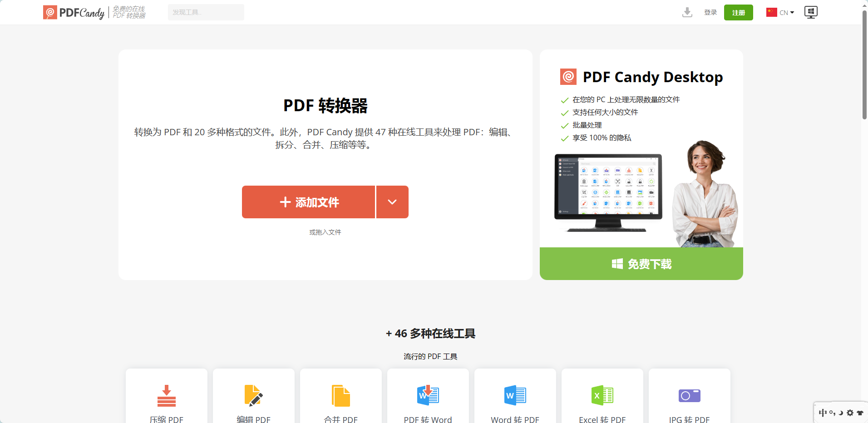Open the CN language dropdown
Viewport: 868px width, 423px height.
(x=787, y=13)
